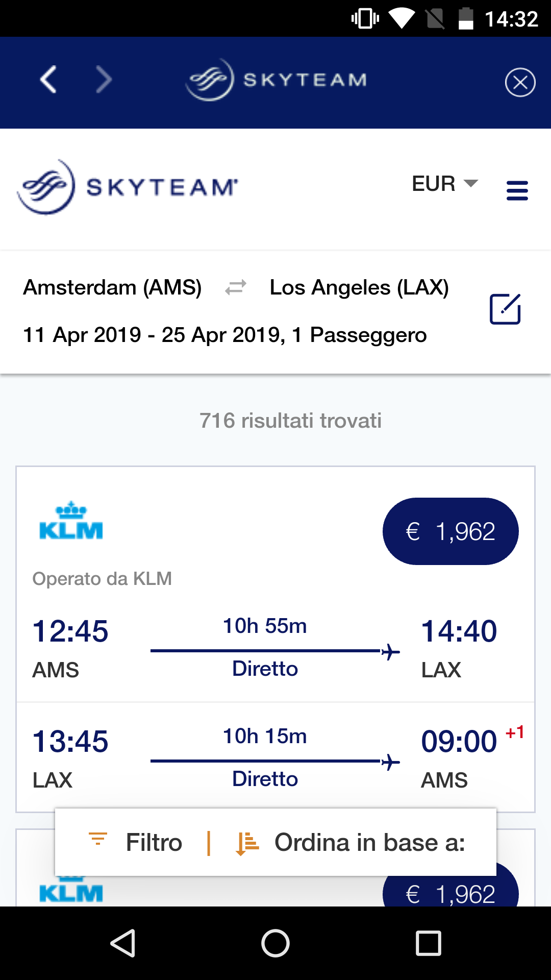Open Ordina in base a sorting
The height and width of the screenshot is (980, 551).
click(x=369, y=843)
